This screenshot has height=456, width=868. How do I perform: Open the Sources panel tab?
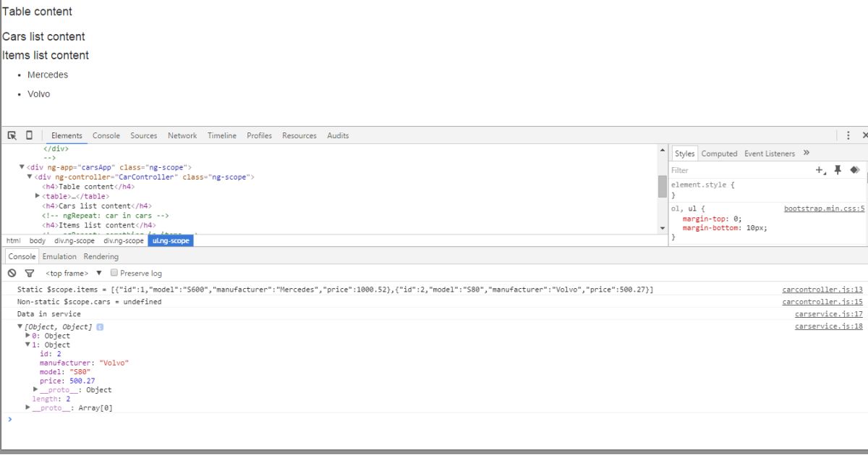coord(144,135)
